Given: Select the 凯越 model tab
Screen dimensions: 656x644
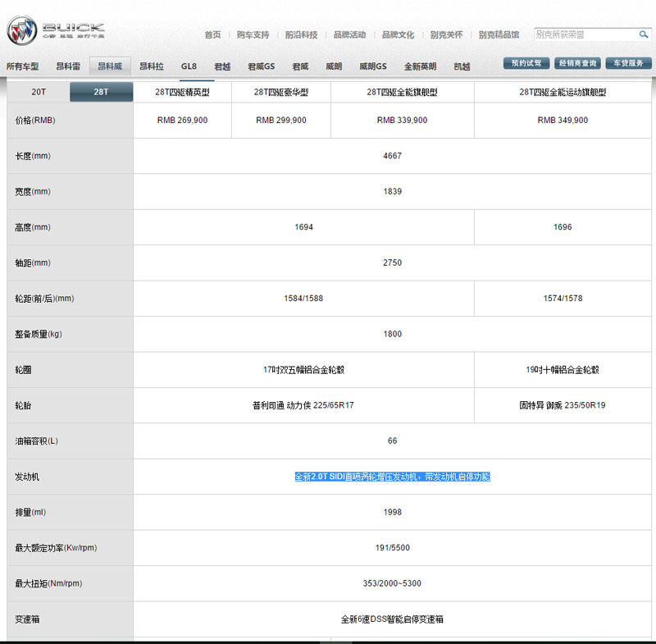Looking at the screenshot, I should pos(462,66).
